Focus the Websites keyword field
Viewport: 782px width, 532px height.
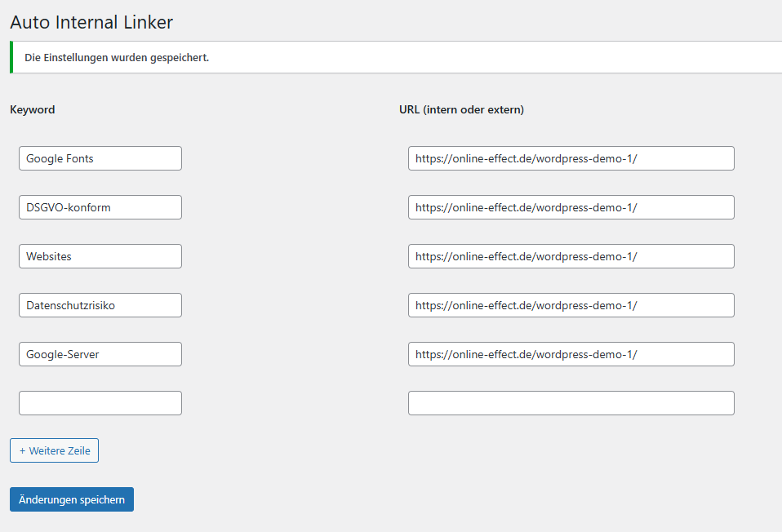100,256
